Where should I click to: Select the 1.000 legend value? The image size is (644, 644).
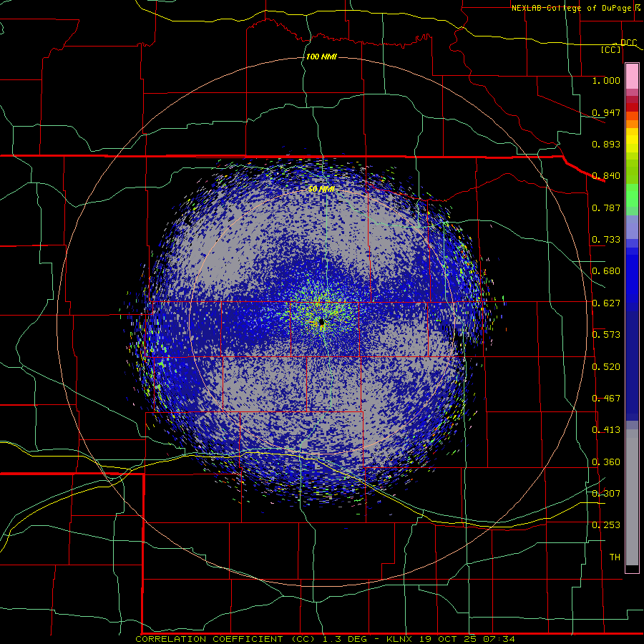pyautogui.click(x=606, y=80)
